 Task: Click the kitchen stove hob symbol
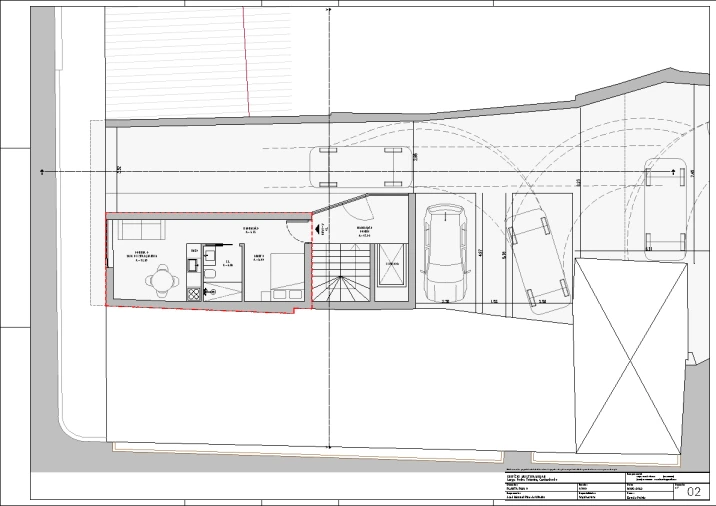tap(193, 294)
